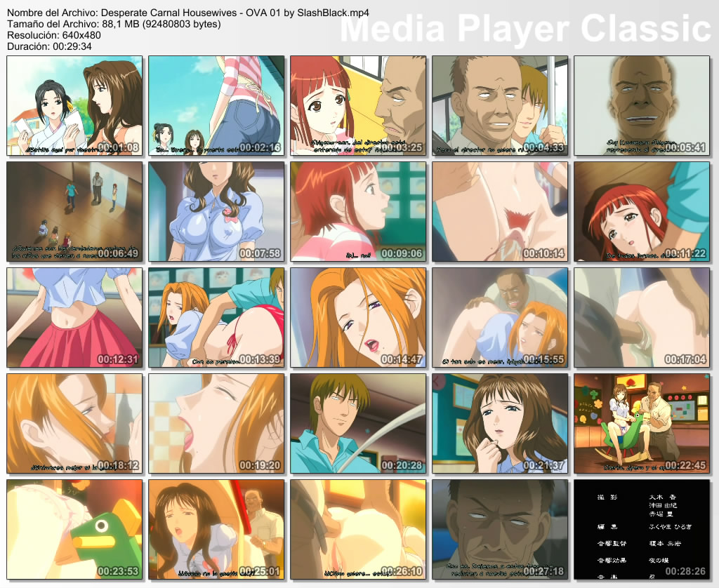Choose the black credits frame at 00:28:26
This screenshot has height=588, width=719.
click(x=642, y=529)
